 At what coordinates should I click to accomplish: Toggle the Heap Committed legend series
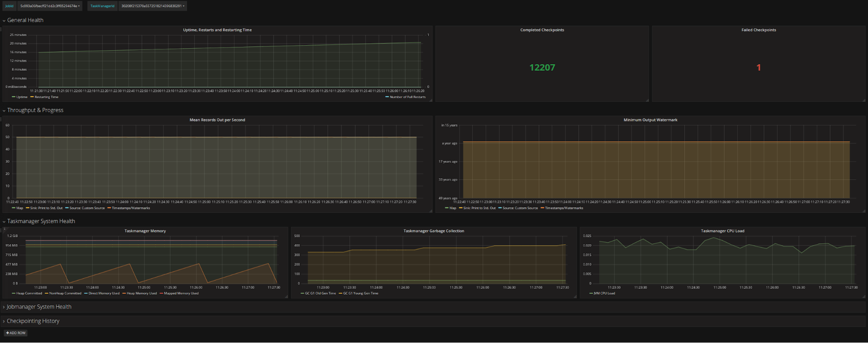pos(29,294)
